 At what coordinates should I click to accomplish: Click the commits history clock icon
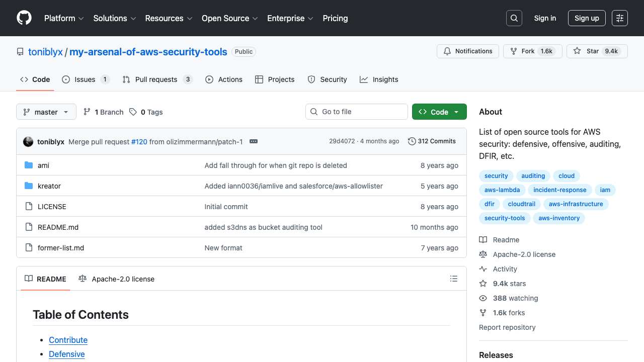412,141
